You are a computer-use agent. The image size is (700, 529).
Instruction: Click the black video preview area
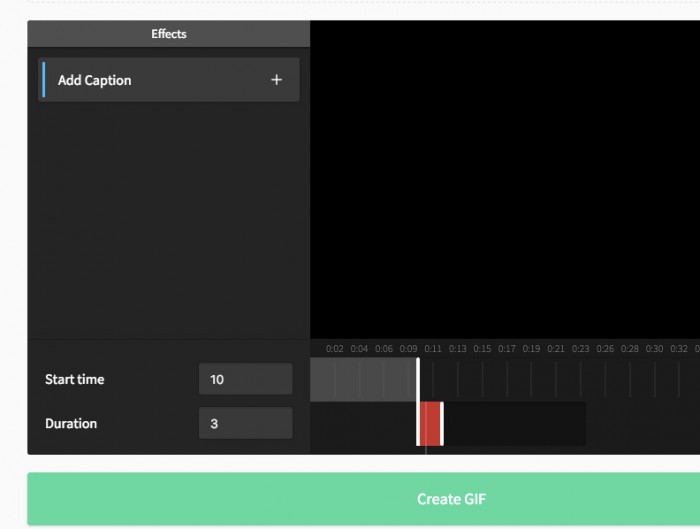coord(505,179)
